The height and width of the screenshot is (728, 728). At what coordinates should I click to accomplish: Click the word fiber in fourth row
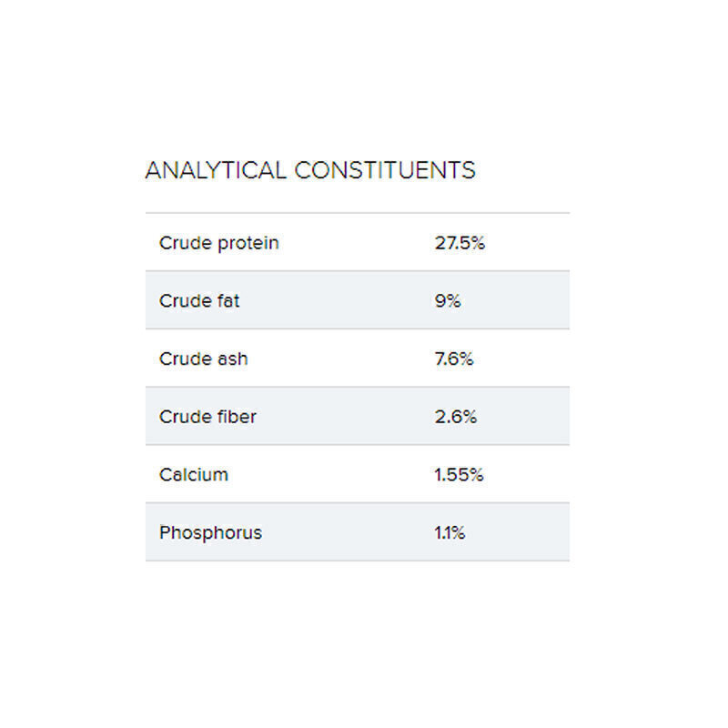(237, 417)
